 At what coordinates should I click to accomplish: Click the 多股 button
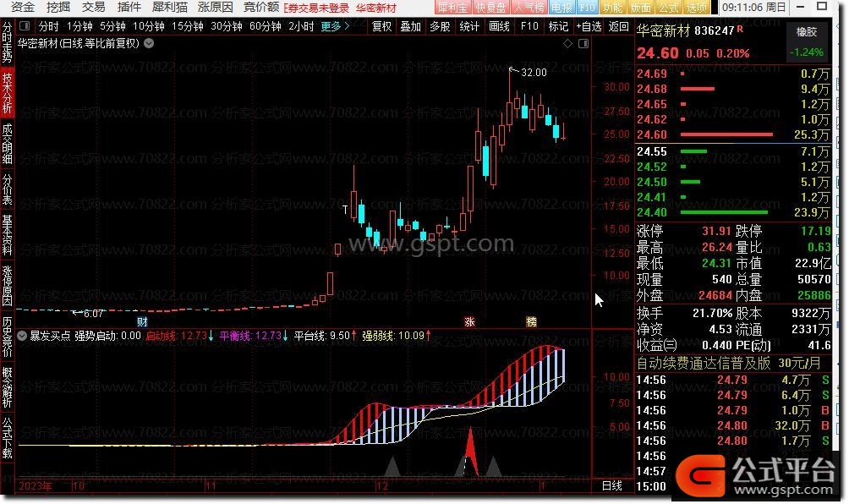coord(440,26)
